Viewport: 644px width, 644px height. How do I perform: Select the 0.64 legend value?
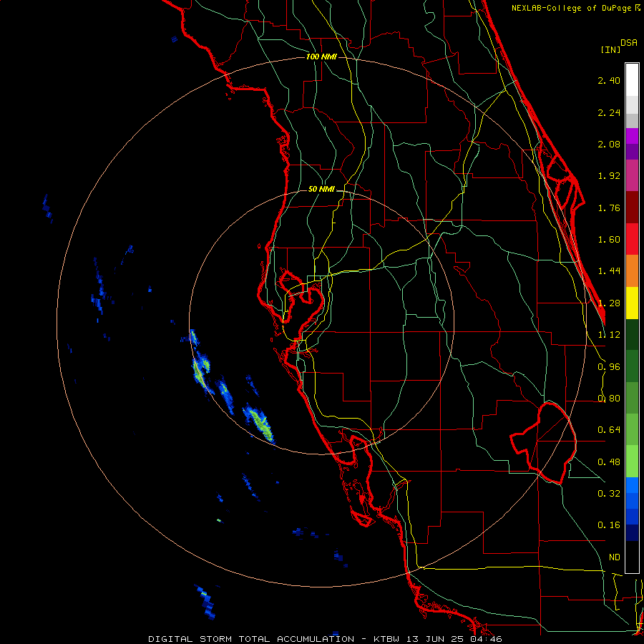point(609,430)
